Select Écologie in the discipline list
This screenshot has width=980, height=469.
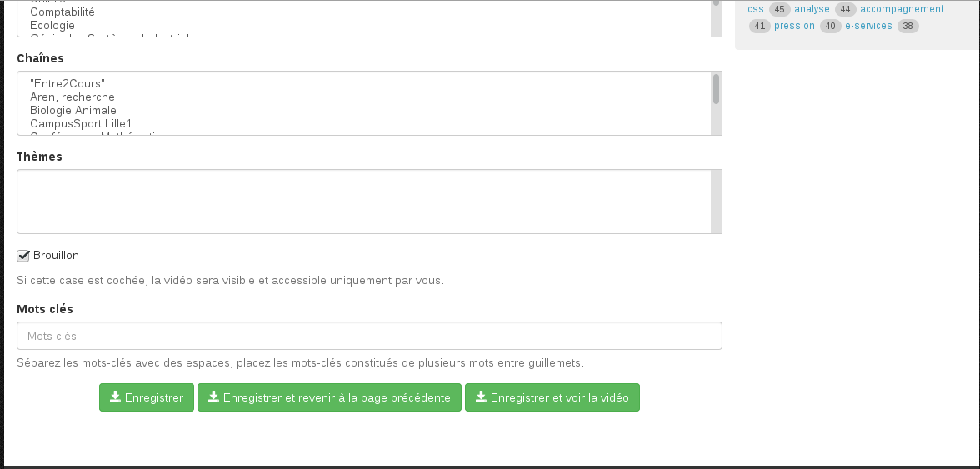[52, 26]
